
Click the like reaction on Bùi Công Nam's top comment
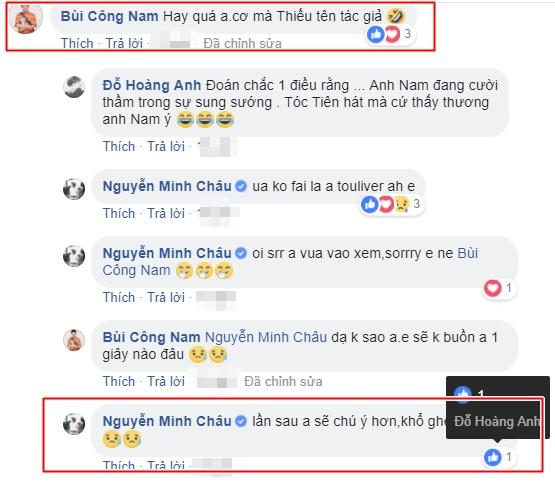point(375,34)
